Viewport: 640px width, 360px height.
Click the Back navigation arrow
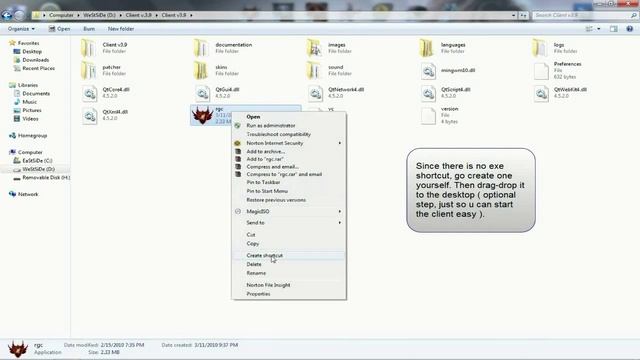pyautogui.click(x=7, y=15)
